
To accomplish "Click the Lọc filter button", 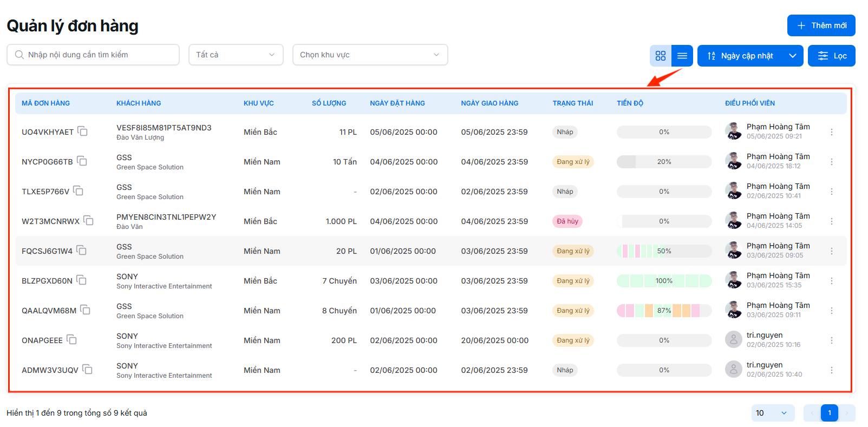I will coord(831,56).
